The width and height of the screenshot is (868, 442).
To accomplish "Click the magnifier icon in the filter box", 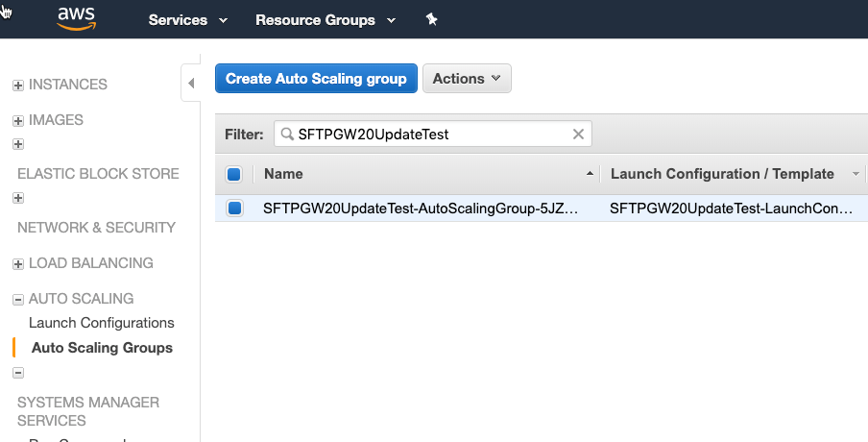I will (x=287, y=135).
